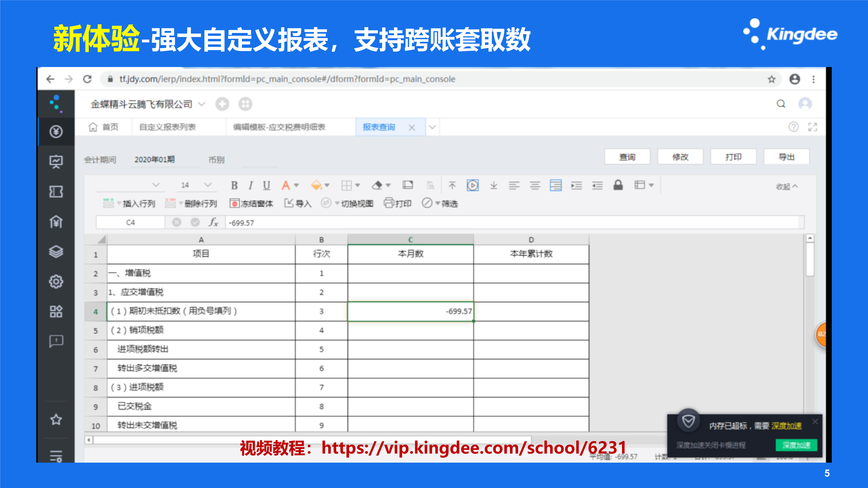Close the 报表查询 tab
The width and height of the screenshot is (868, 488).
(x=412, y=128)
